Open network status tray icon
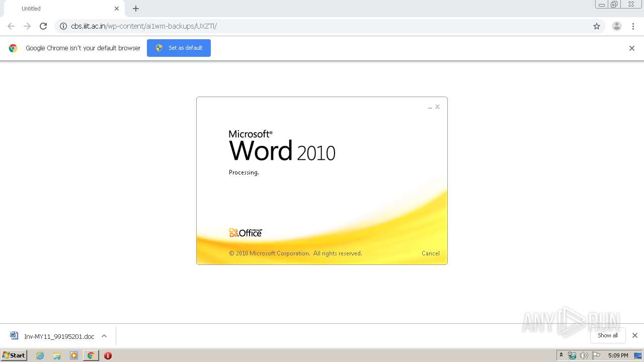Viewport: 644px width, 362px height. point(572,355)
